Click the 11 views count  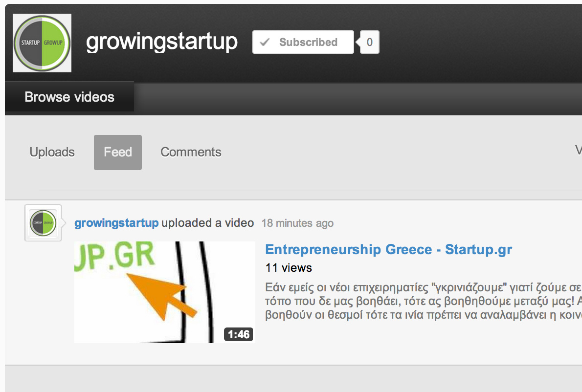[x=289, y=268]
